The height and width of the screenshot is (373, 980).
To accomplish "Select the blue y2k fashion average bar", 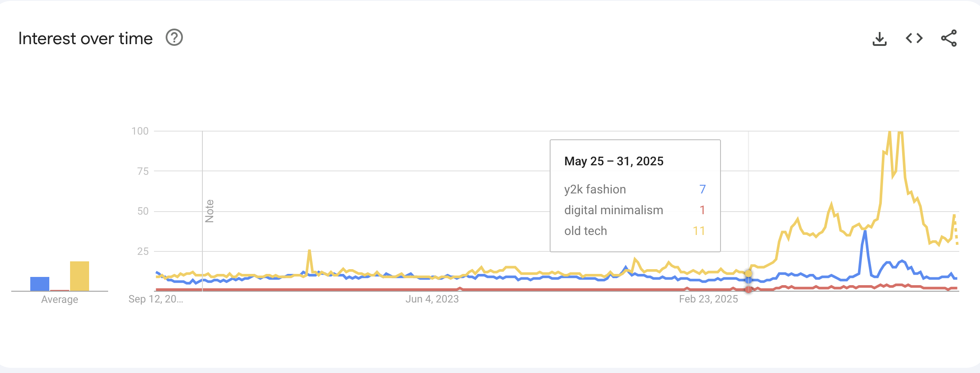I will 40,284.
